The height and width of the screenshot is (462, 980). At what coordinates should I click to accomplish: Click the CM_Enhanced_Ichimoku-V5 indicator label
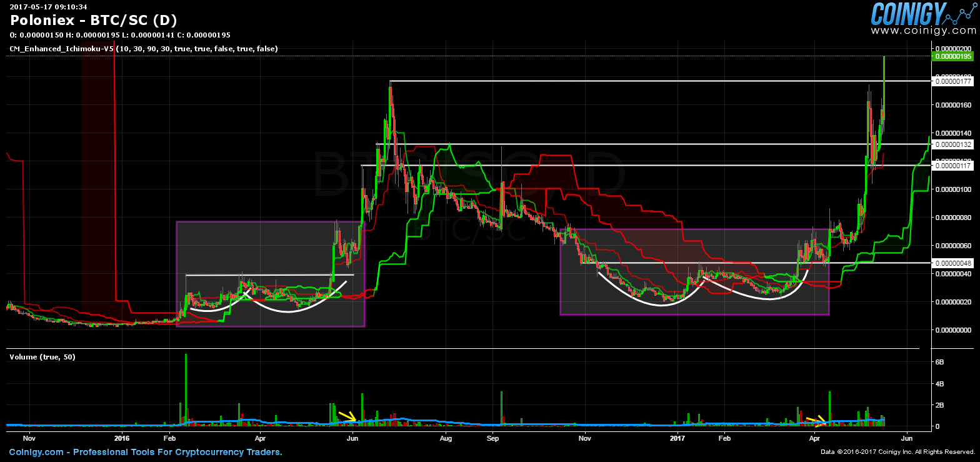click(x=144, y=48)
